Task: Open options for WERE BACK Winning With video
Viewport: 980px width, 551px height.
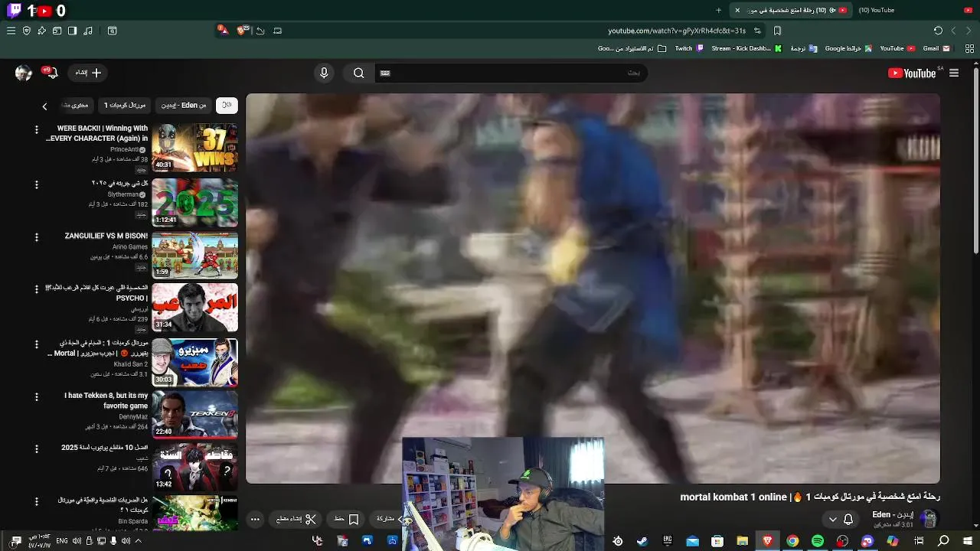Action: pyautogui.click(x=36, y=130)
